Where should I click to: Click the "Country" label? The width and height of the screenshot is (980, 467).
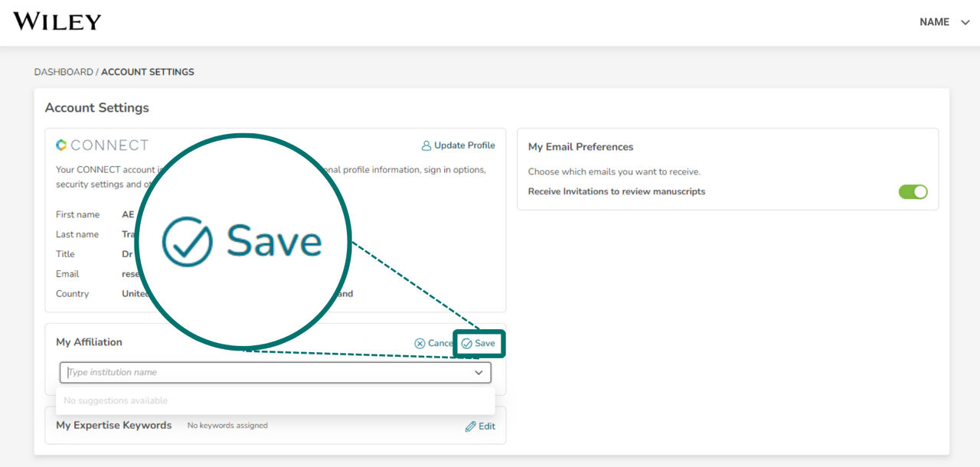click(72, 294)
